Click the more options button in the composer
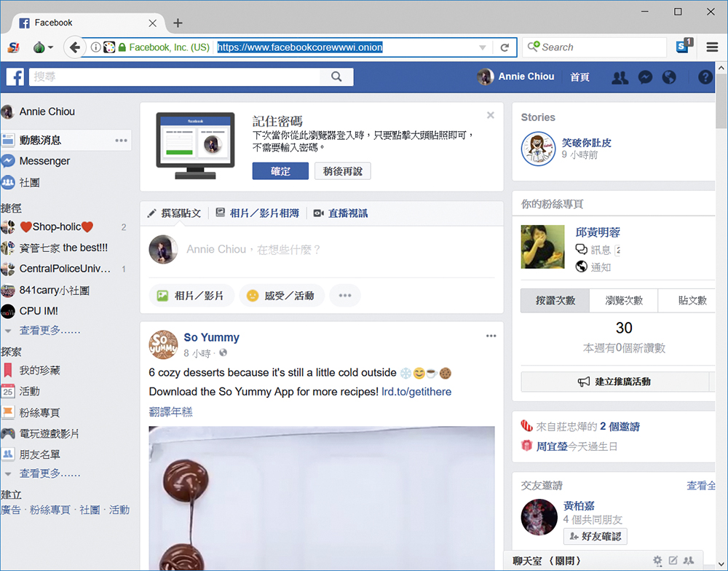The image size is (728, 571). [345, 296]
